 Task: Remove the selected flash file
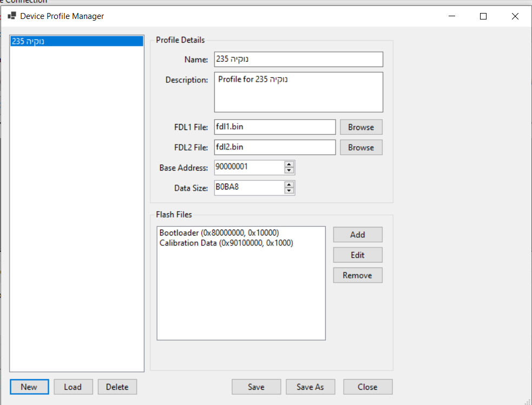click(x=357, y=275)
